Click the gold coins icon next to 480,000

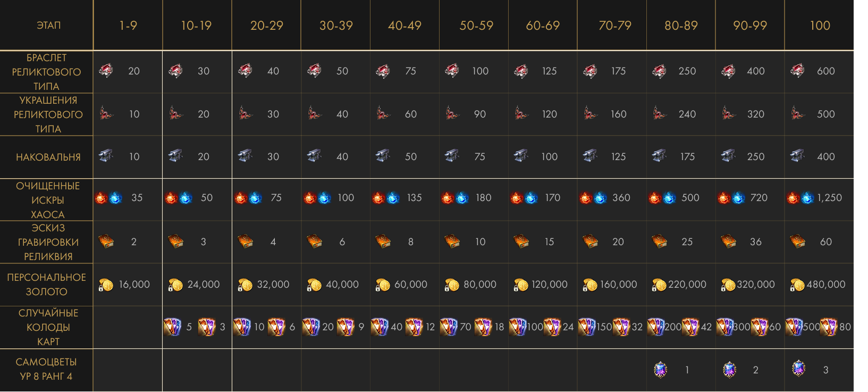click(x=796, y=285)
